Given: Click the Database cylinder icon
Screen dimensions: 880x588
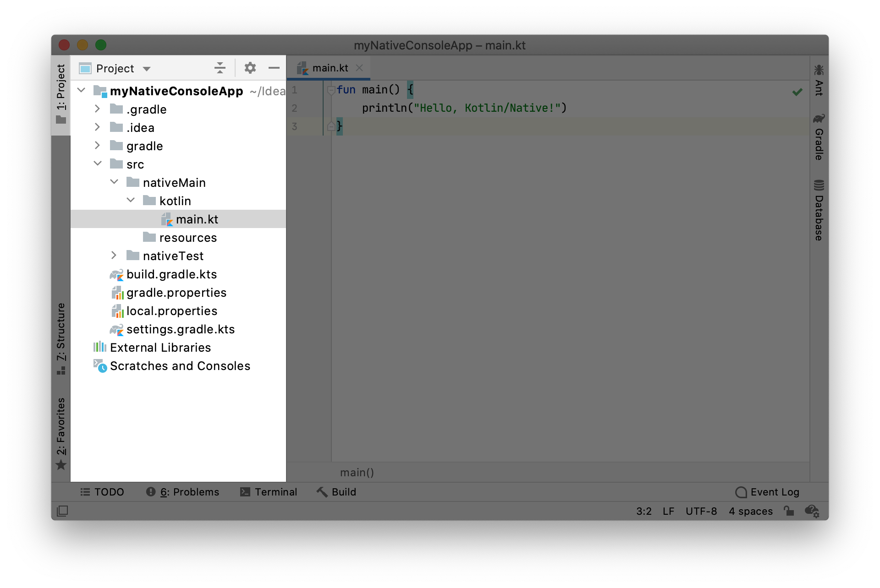Looking at the screenshot, I should pyautogui.click(x=819, y=185).
